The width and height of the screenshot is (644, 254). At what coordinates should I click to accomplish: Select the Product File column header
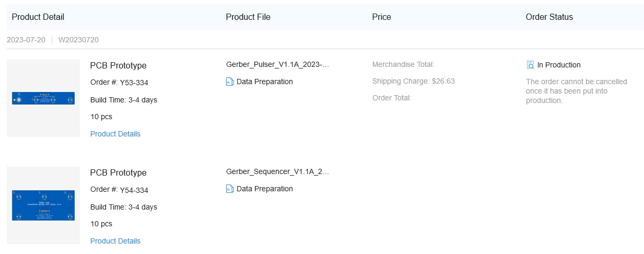[x=248, y=17]
